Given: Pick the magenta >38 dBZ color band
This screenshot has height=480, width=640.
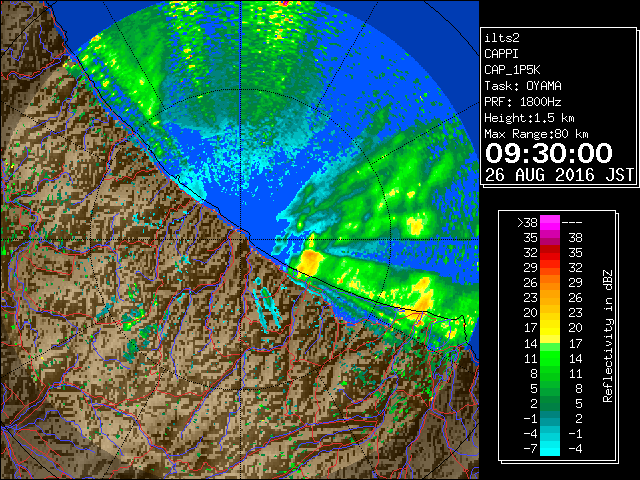Looking at the screenshot, I should pyautogui.click(x=550, y=223).
